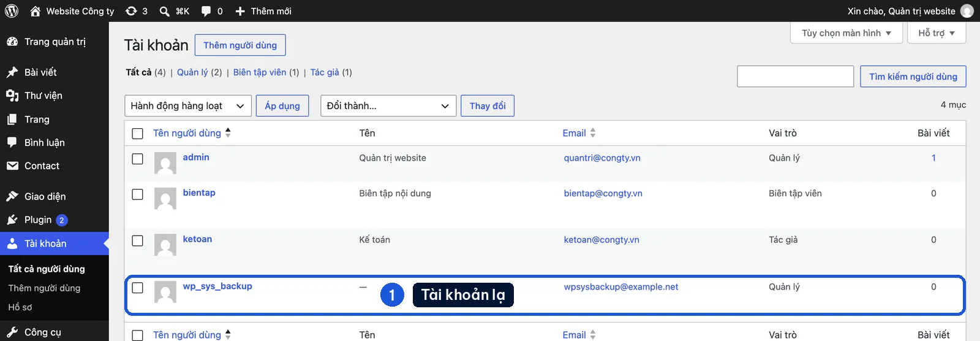Viewport: 980px width, 341px height.
Task: Tick the select-all checkbox in table footer
Action: [x=138, y=335]
